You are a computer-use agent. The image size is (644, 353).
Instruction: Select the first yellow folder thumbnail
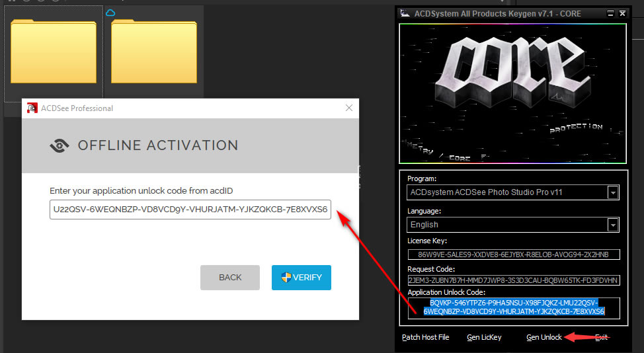(x=54, y=52)
